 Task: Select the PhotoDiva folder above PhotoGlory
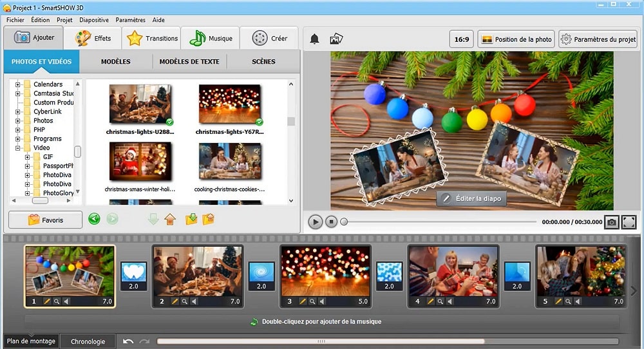pos(57,184)
